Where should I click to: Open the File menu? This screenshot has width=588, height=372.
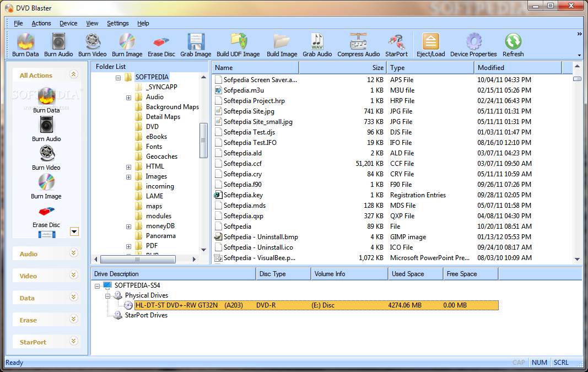tap(18, 23)
